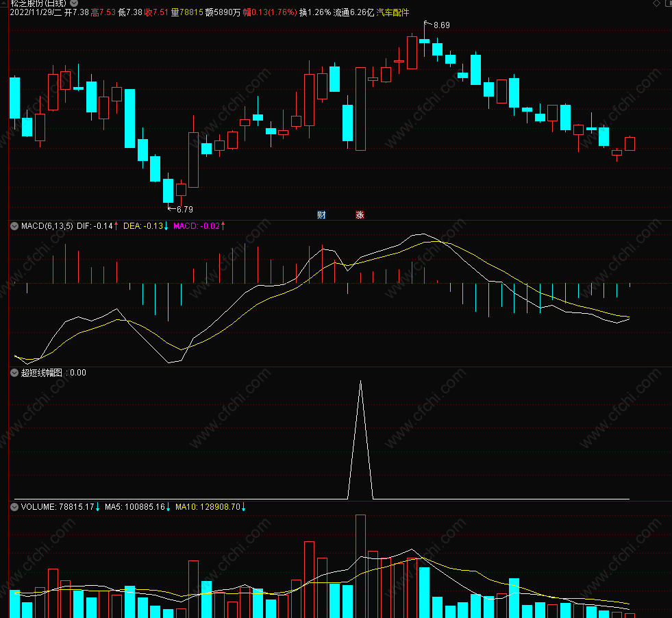672x618 pixels.
Task: Click the red 涨 marker on the chart
Action: (360, 214)
